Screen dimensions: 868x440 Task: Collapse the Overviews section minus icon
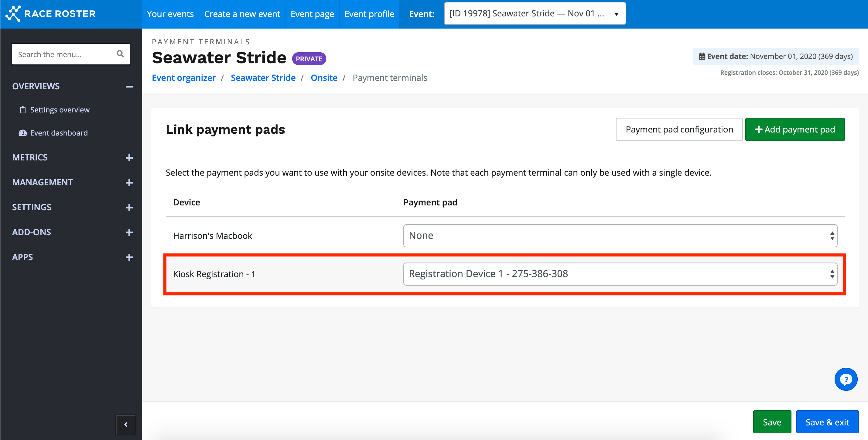coord(129,87)
